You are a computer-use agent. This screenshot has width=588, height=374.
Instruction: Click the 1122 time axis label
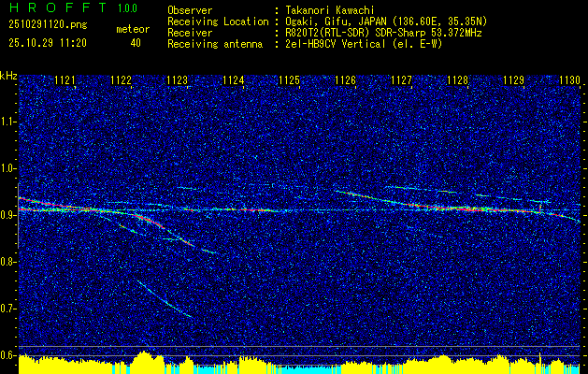[x=122, y=80]
